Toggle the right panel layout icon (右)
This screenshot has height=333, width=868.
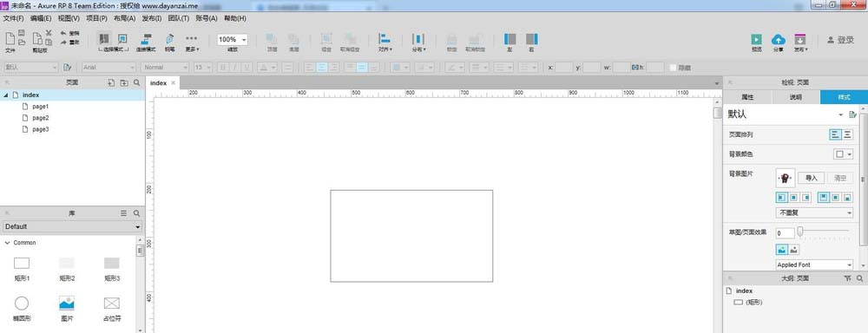tap(531, 39)
